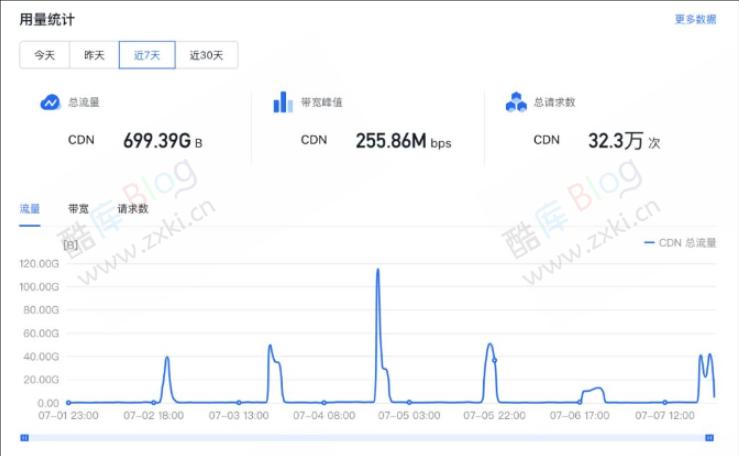Image resolution: width=739 pixels, height=456 pixels.
Task: Toggle the CDN 总流量 legend entry
Action: point(680,243)
